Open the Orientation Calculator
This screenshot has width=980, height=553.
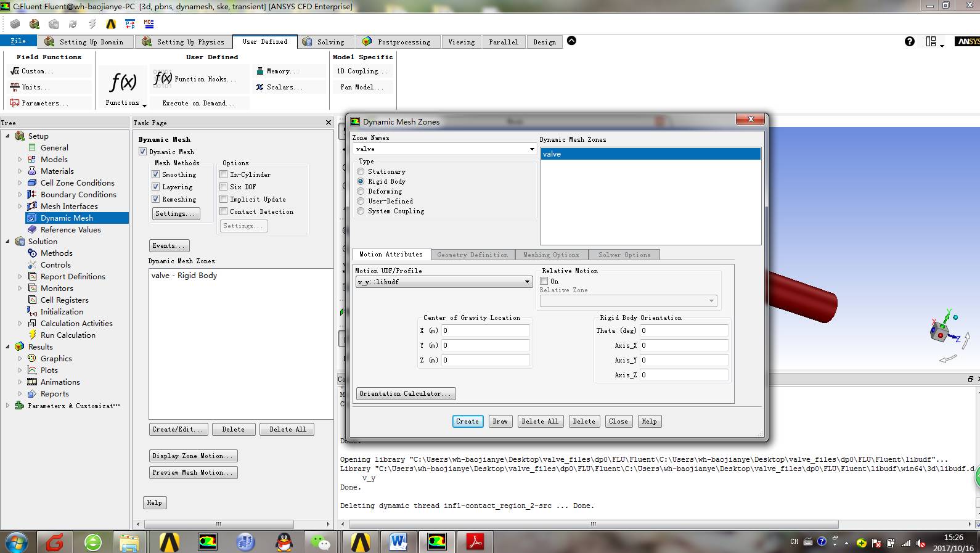[406, 394]
